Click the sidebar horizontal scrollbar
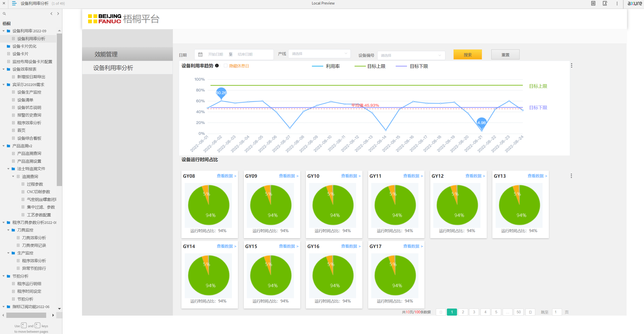Viewport: 644px width, 334px height. coord(26,315)
